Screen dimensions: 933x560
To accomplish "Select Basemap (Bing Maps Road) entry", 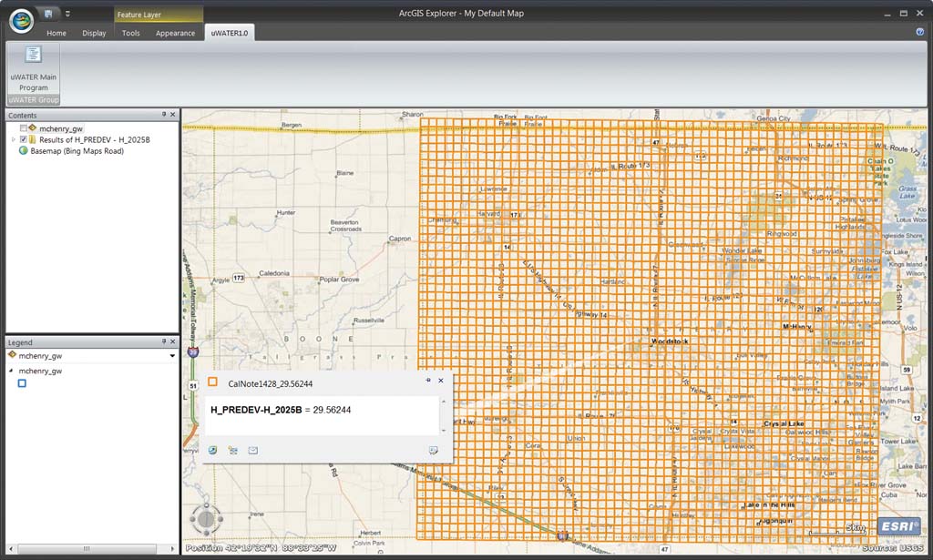I will pos(77,151).
